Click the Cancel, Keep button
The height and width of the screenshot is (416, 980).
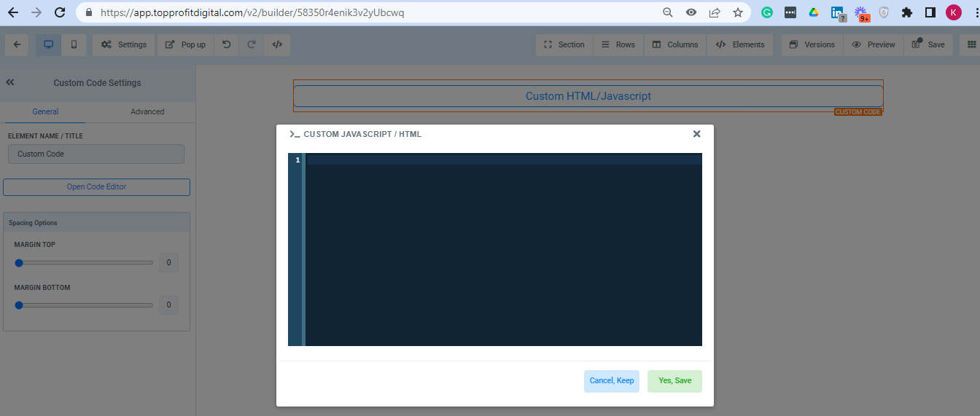(x=611, y=381)
